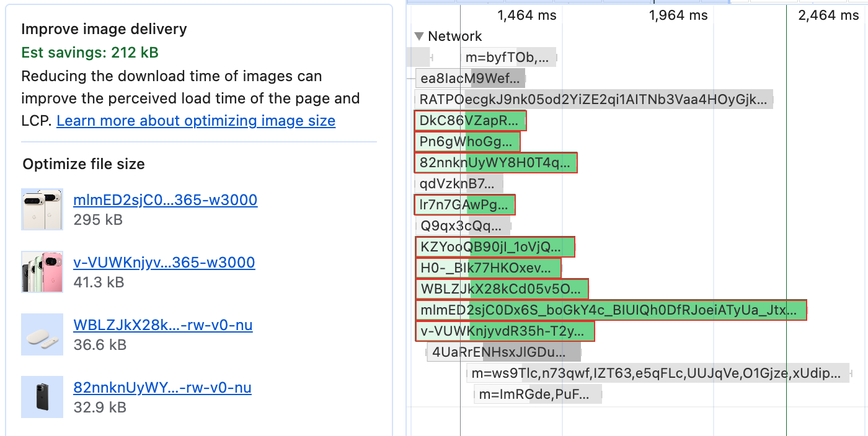Open the 82nnknUyWY...-rw-v0-nu image link
Screen dimensions: 868x436
coord(162,388)
